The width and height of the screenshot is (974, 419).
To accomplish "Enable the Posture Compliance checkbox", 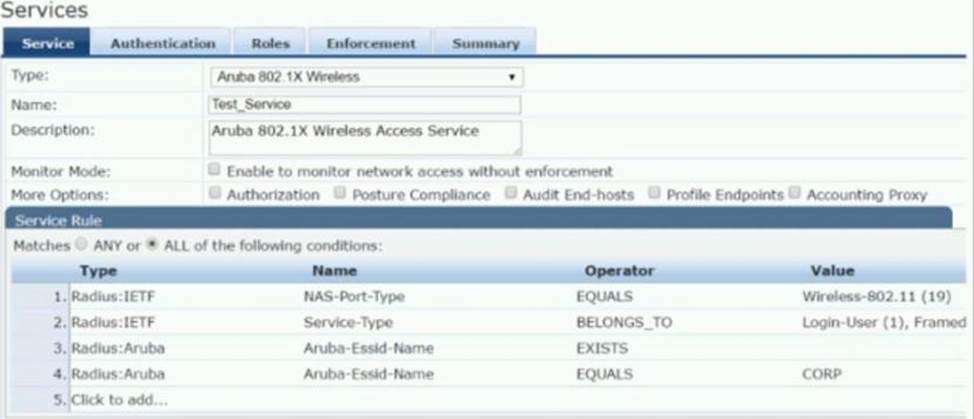I will pos(341,193).
